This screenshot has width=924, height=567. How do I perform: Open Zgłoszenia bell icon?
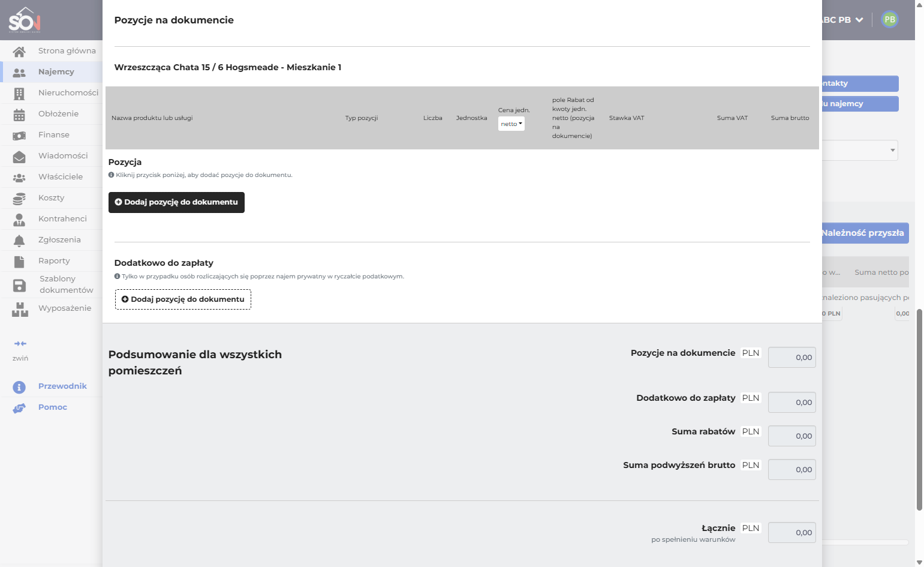(x=19, y=241)
